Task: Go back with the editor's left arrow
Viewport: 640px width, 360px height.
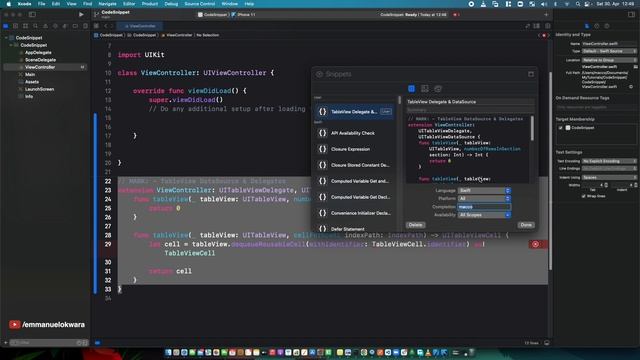Action: pyautogui.click(x=106, y=26)
